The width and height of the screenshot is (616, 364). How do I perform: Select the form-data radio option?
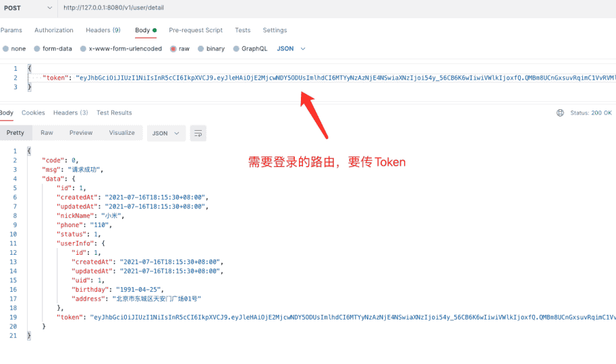click(37, 49)
